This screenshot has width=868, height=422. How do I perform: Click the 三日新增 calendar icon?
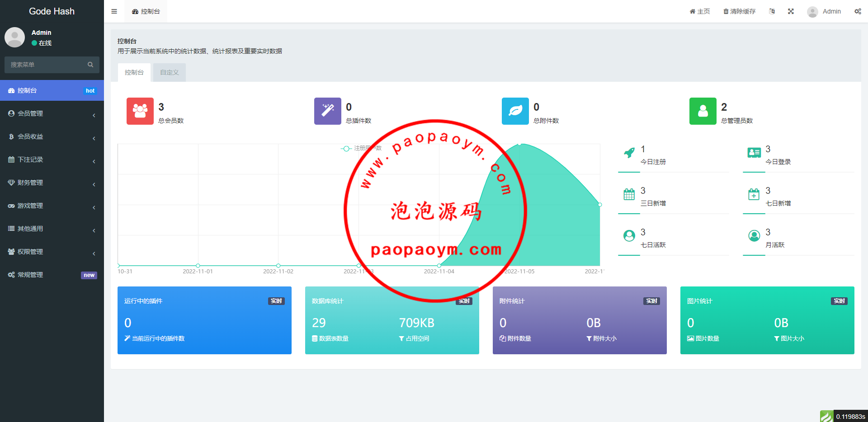629,194
